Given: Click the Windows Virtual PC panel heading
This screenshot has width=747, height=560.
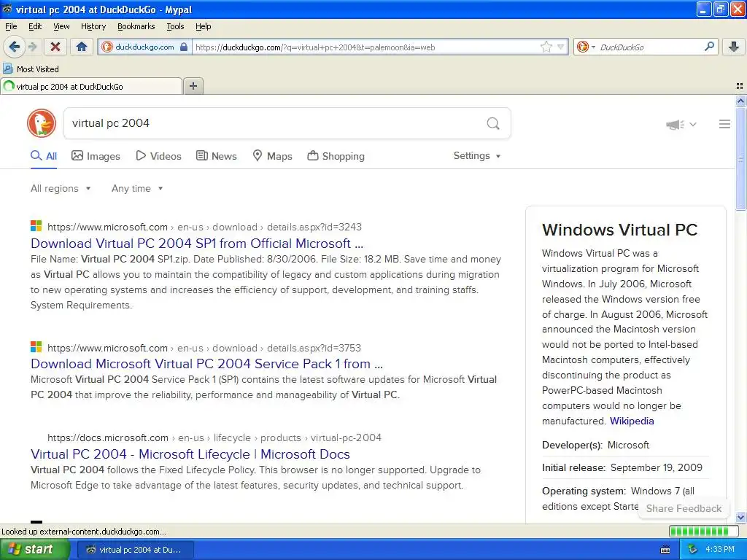Looking at the screenshot, I should (x=619, y=230).
